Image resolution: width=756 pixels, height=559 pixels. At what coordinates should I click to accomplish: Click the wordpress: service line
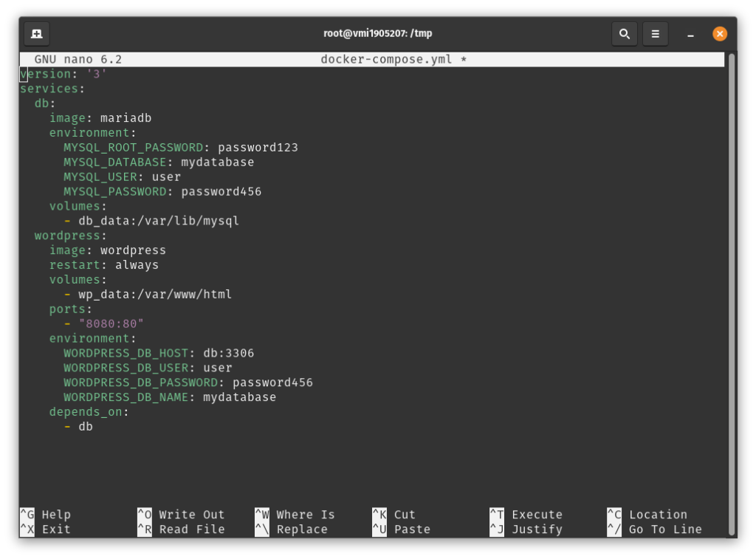(x=70, y=236)
